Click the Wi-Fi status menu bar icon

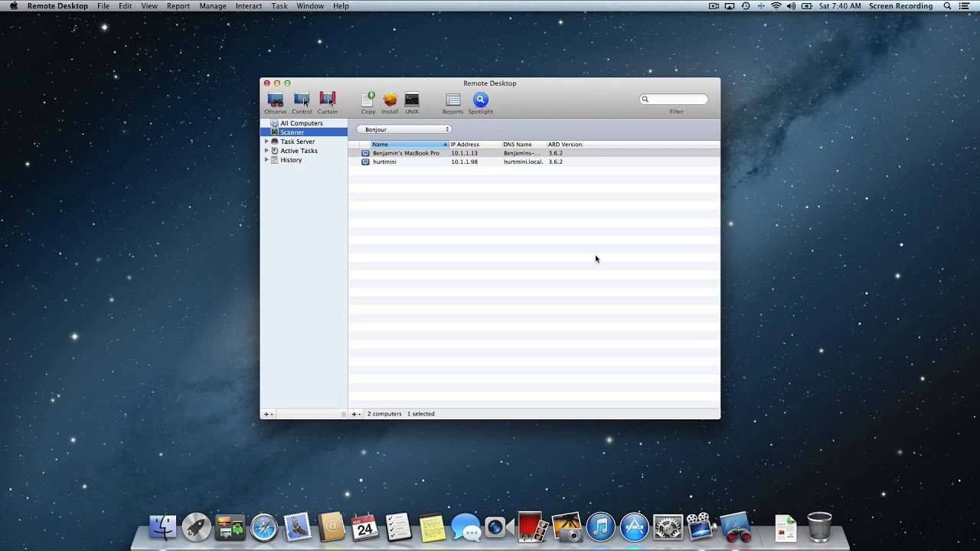[x=776, y=6]
